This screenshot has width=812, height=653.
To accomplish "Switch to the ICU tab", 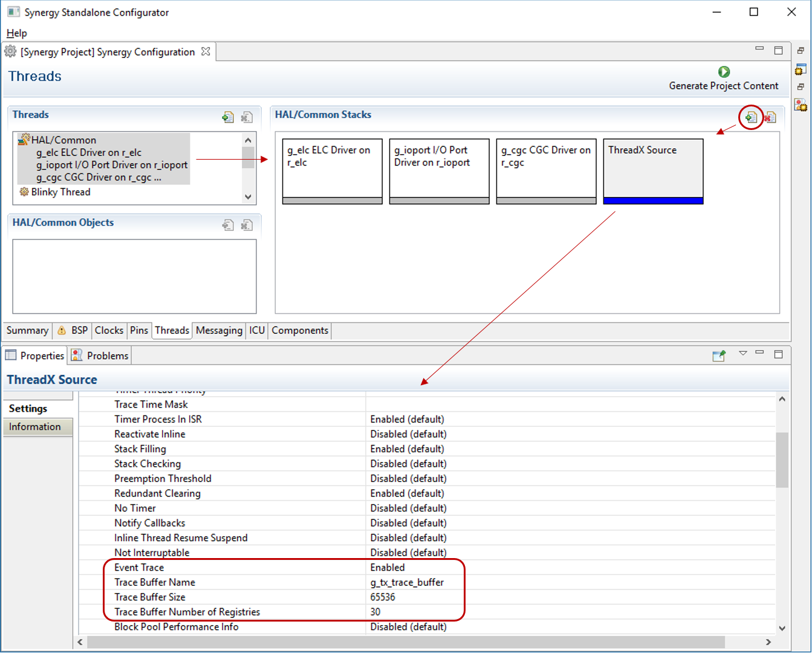I will click(257, 331).
